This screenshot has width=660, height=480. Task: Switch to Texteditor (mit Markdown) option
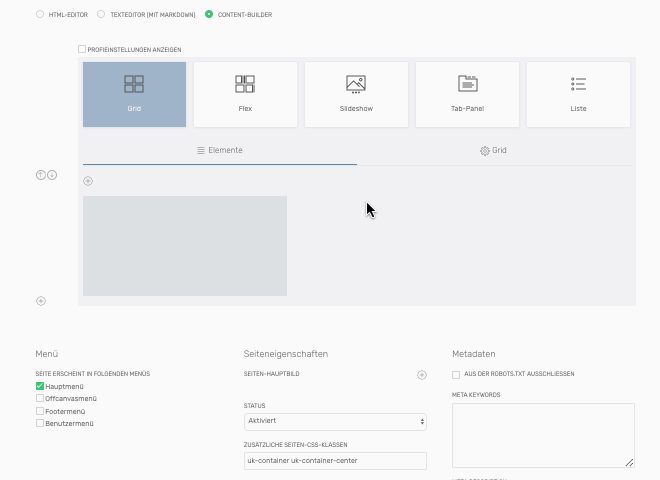click(101, 15)
